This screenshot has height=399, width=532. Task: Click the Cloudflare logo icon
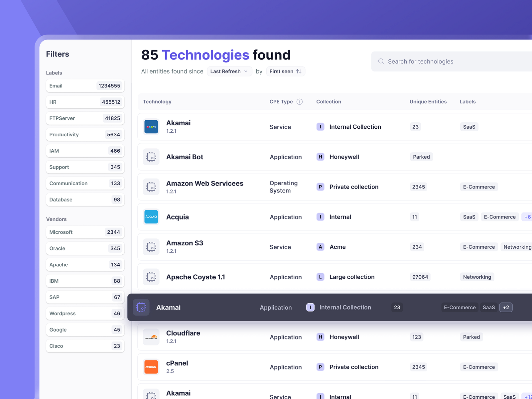(151, 336)
